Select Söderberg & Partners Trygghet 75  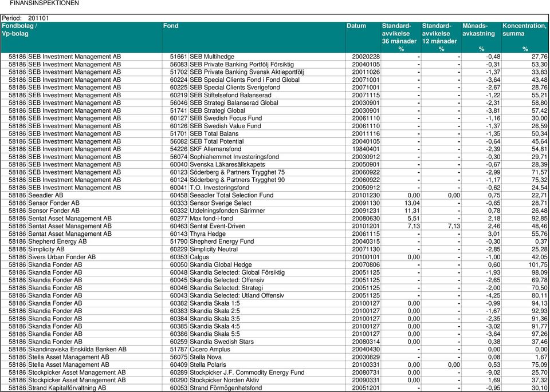[237, 172]
